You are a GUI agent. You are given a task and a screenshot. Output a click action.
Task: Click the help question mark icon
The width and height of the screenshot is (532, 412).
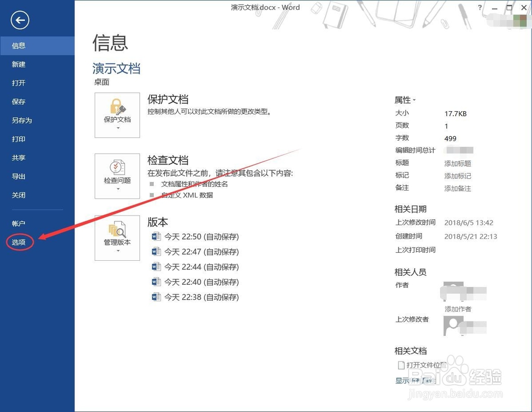point(480,7)
